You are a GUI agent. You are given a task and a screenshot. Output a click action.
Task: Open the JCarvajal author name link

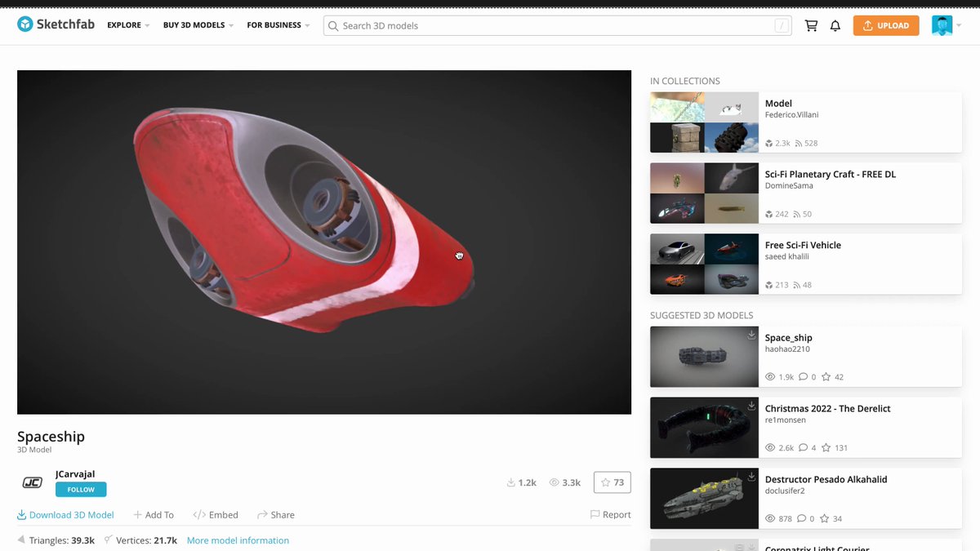click(x=75, y=473)
